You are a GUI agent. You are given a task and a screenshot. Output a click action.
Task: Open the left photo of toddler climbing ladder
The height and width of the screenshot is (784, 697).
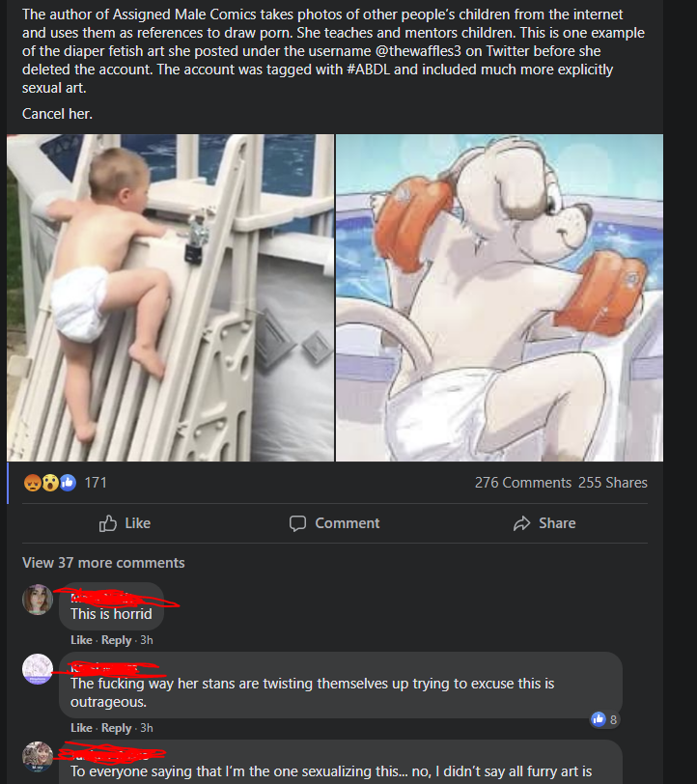coord(170,297)
